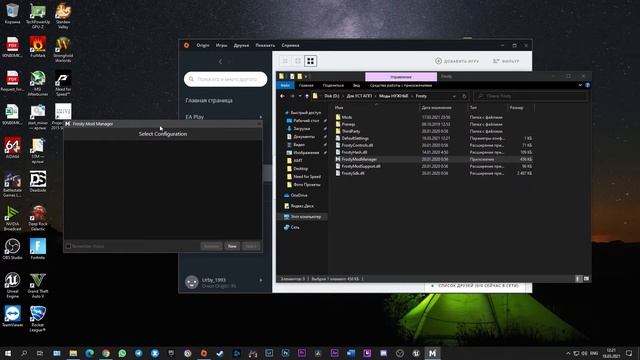Show hidden tray icons chevron
The width and height of the screenshot is (640, 360).
pos(568,353)
